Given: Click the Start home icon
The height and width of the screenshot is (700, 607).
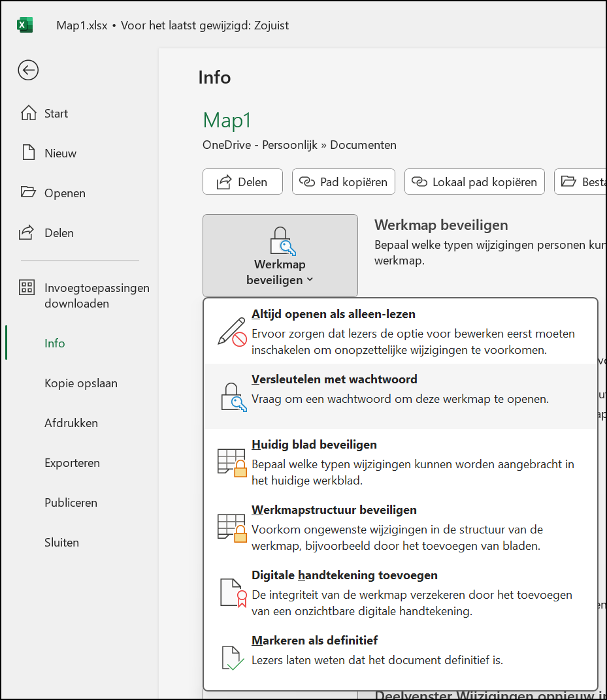Looking at the screenshot, I should 29,113.
